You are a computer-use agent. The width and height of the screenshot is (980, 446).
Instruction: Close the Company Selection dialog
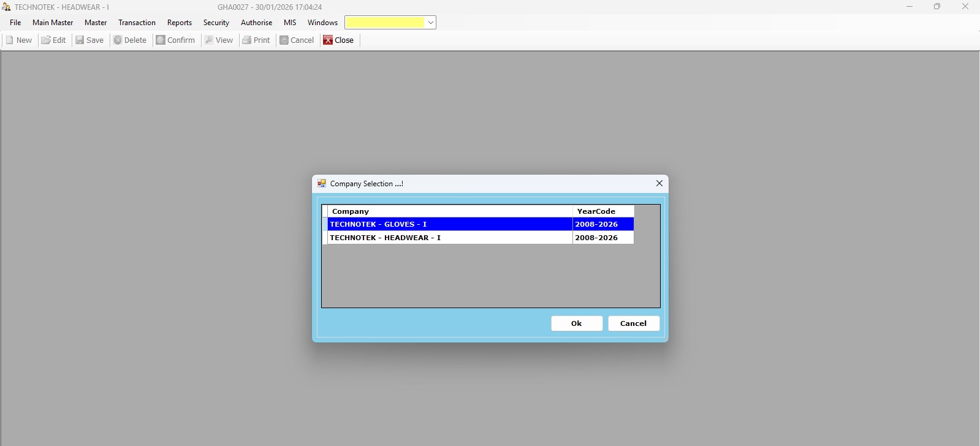(659, 183)
